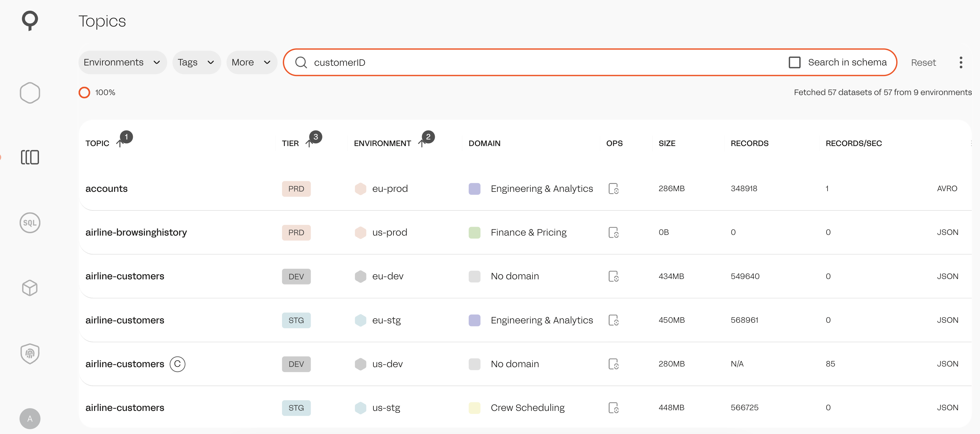The width and height of the screenshot is (980, 434).
Task: Toggle the Topic column sort arrow
Action: pyautogui.click(x=119, y=143)
